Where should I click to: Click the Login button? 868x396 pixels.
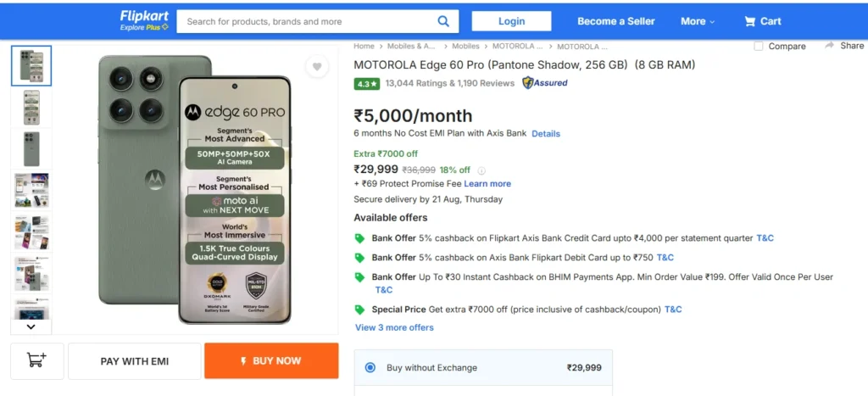pos(511,21)
